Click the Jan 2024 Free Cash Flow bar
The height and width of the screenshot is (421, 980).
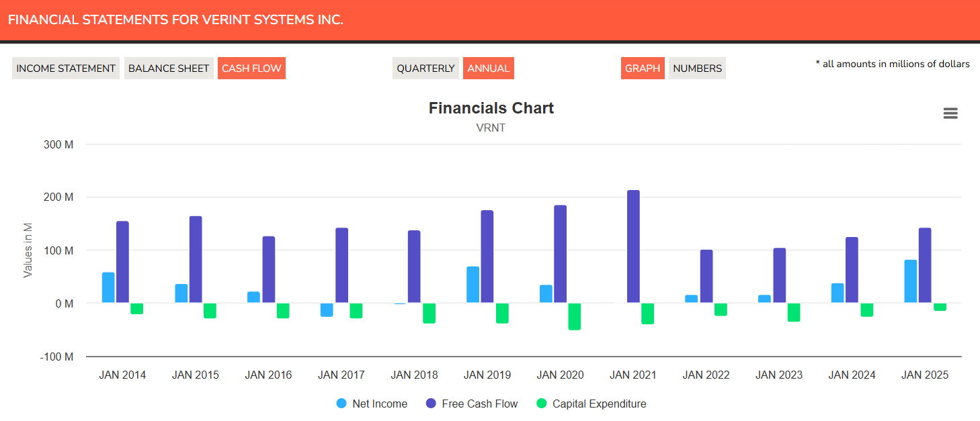tap(852, 270)
